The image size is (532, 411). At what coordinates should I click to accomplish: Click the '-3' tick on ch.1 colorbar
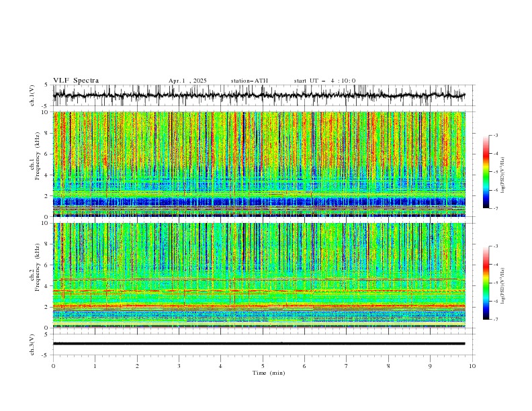[x=495, y=135]
